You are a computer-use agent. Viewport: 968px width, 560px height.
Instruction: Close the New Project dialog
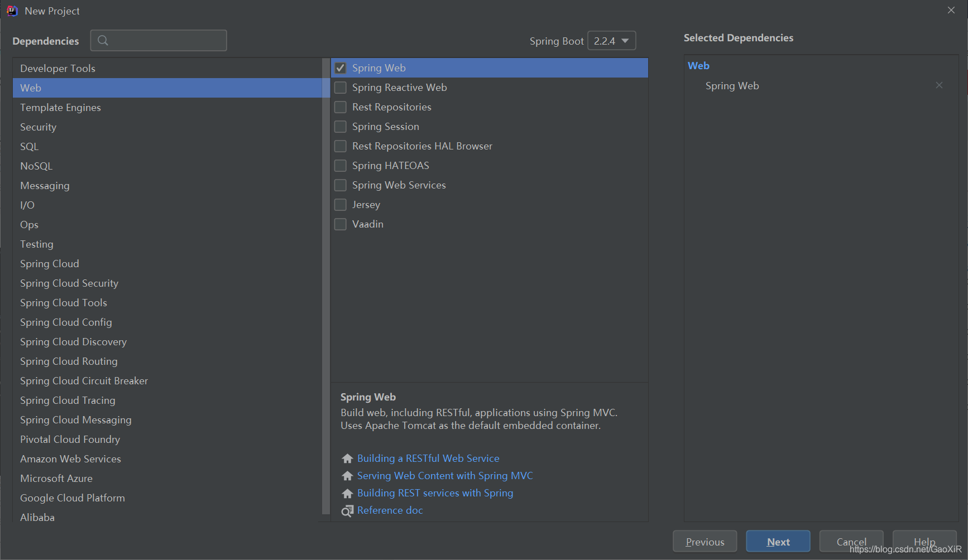[951, 10]
